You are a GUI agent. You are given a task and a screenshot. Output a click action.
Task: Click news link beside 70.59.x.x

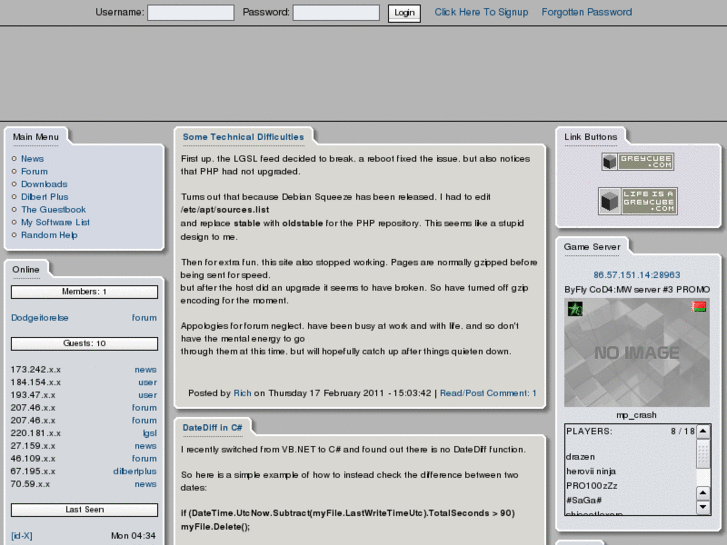pos(146,484)
